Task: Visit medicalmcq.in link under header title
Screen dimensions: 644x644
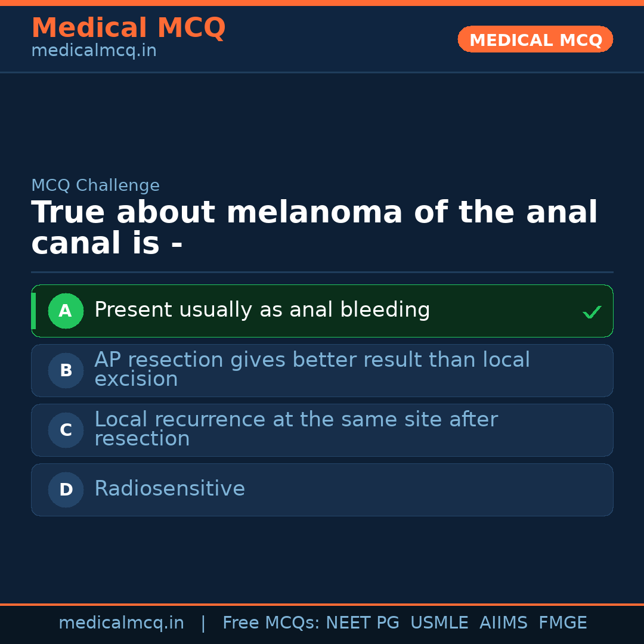Action: coord(94,51)
